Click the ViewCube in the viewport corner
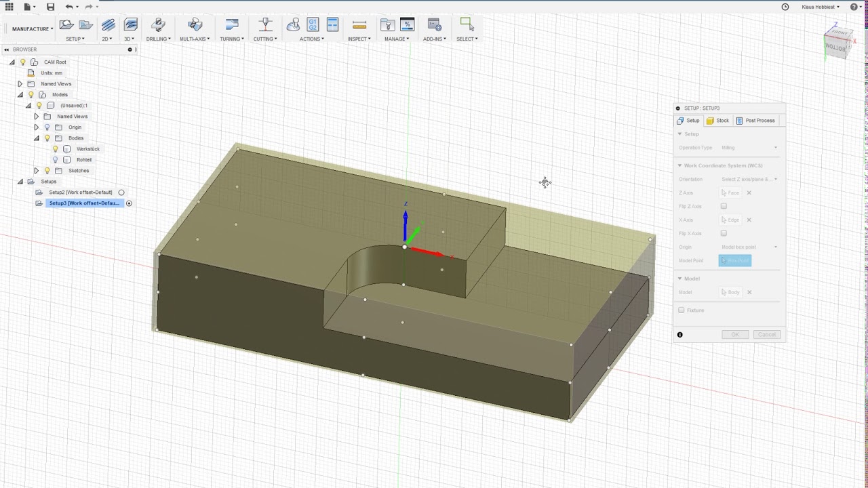The width and height of the screenshot is (868, 488). click(x=837, y=42)
